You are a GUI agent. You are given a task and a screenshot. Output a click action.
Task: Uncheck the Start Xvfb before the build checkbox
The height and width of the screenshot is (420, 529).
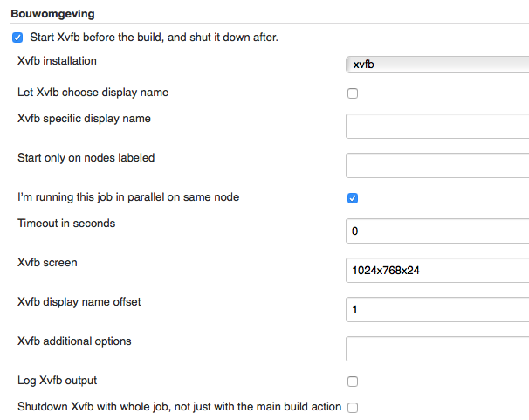coord(17,38)
